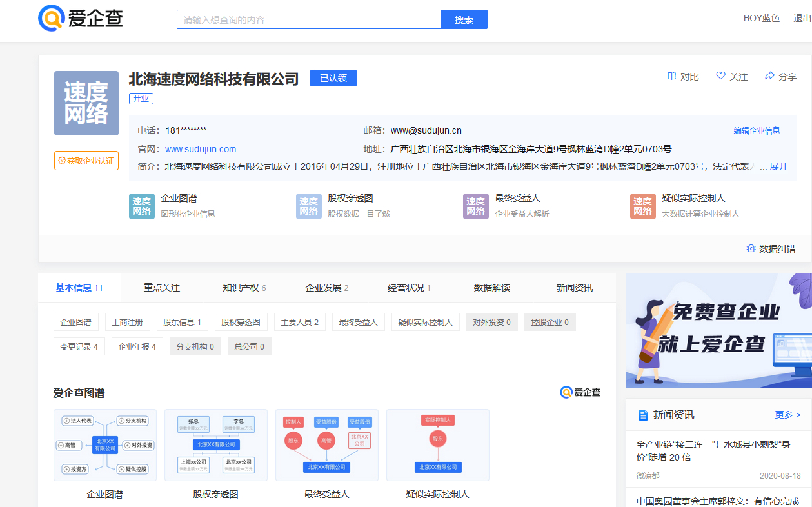This screenshot has width=812, height=507.
Task: Open 疑似实际控制人 orange tile icon
Action: click(643, 206)
